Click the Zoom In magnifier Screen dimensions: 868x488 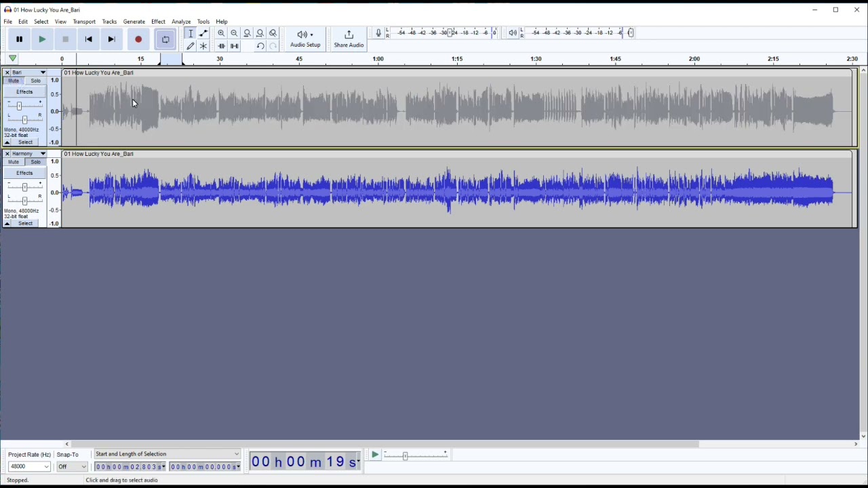point(222,33)
